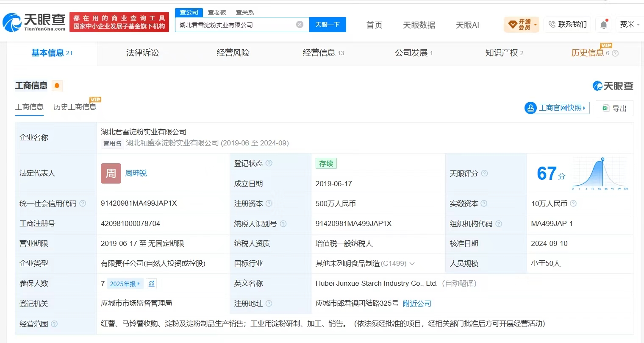Select the 工商信息 sub-tab
The width and height of the screenshot is (644, 343).
[29, 107]
